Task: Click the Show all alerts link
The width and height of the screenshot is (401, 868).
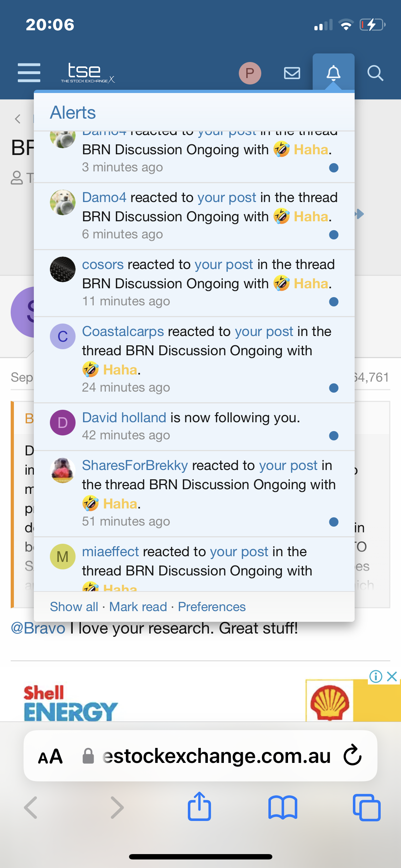Action: [x=74, y=607]
